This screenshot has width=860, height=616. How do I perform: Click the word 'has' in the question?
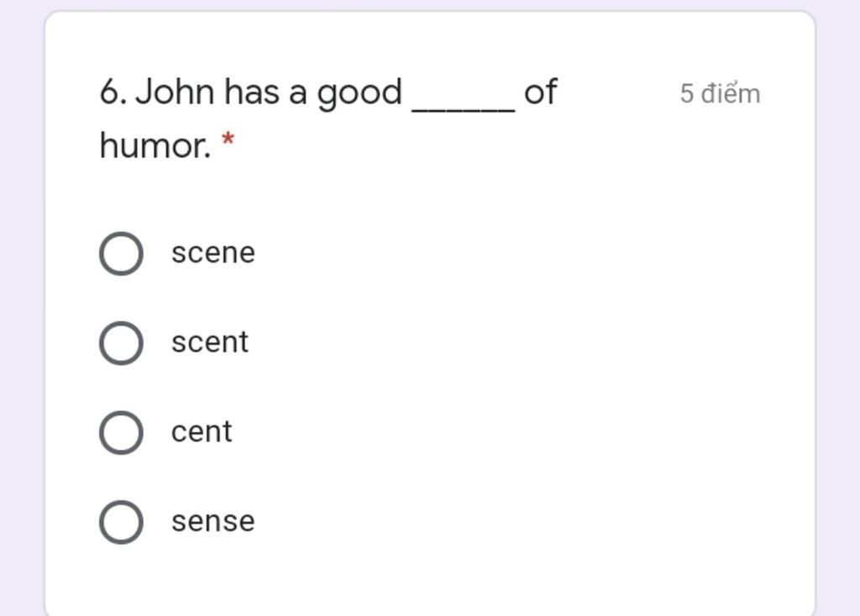click(252, 92)
